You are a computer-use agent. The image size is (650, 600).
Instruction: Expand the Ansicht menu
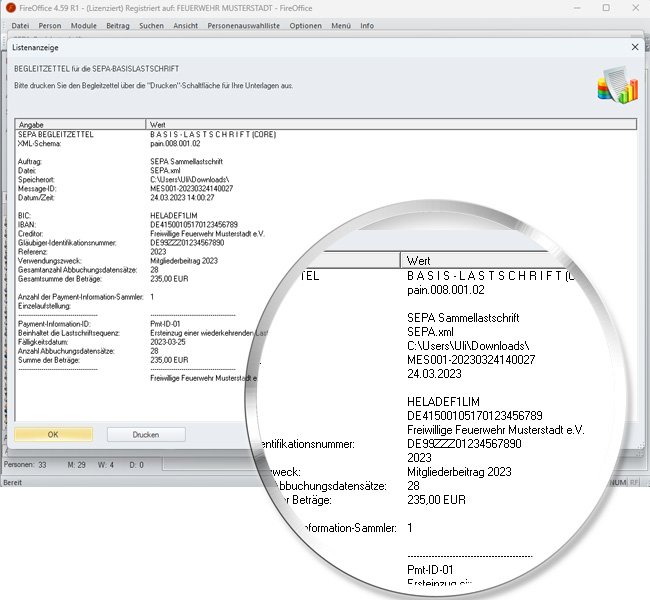(185, 25)
